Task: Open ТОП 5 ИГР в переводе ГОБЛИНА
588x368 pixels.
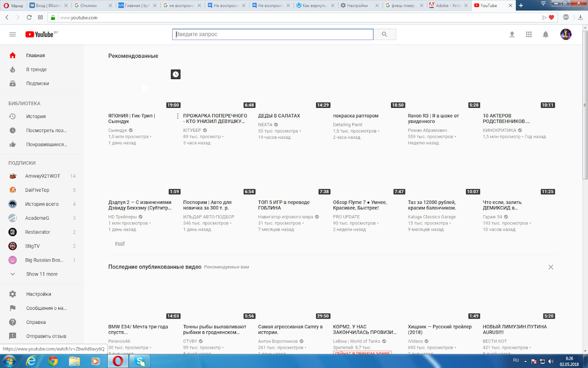Action: pos(284,205)
